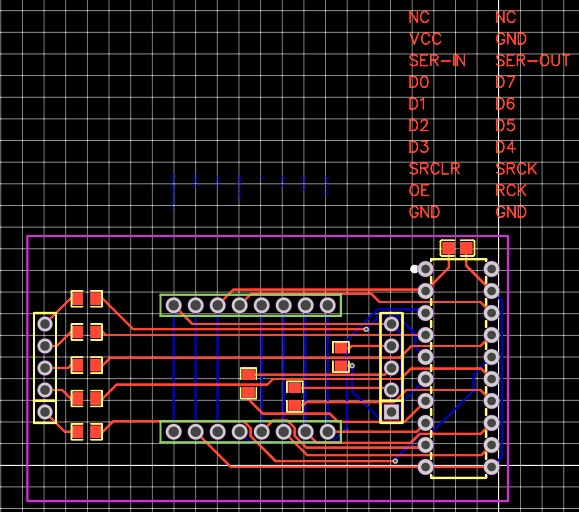Select the SER-OUT text label
Viewport: 579px width, 512px height.
point(533,61)
